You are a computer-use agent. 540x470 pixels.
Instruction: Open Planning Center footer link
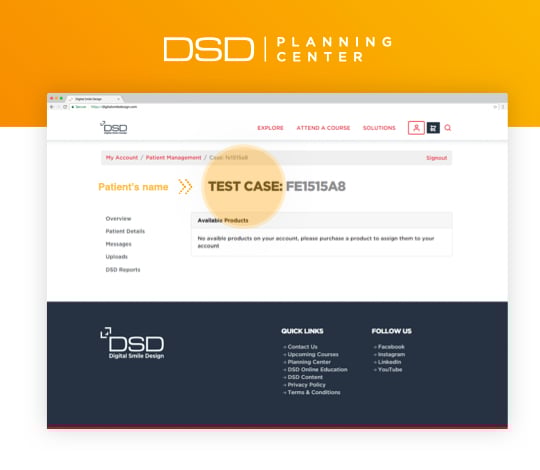309,362
